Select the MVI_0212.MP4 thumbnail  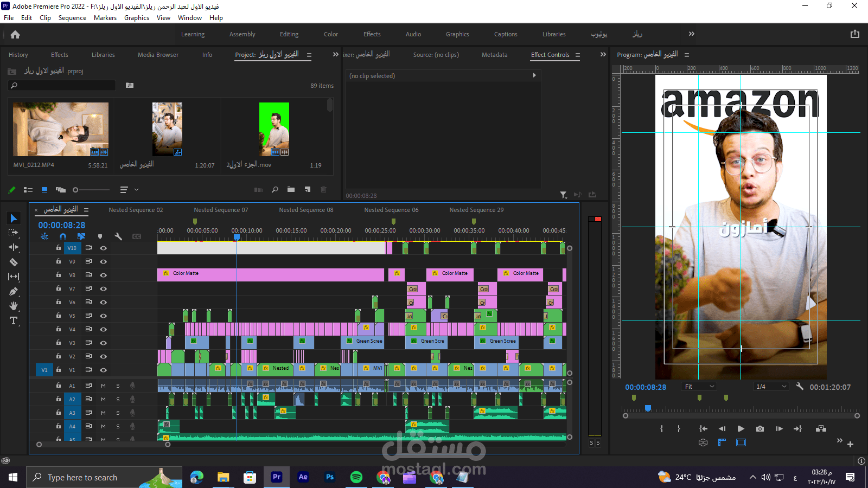61,130
